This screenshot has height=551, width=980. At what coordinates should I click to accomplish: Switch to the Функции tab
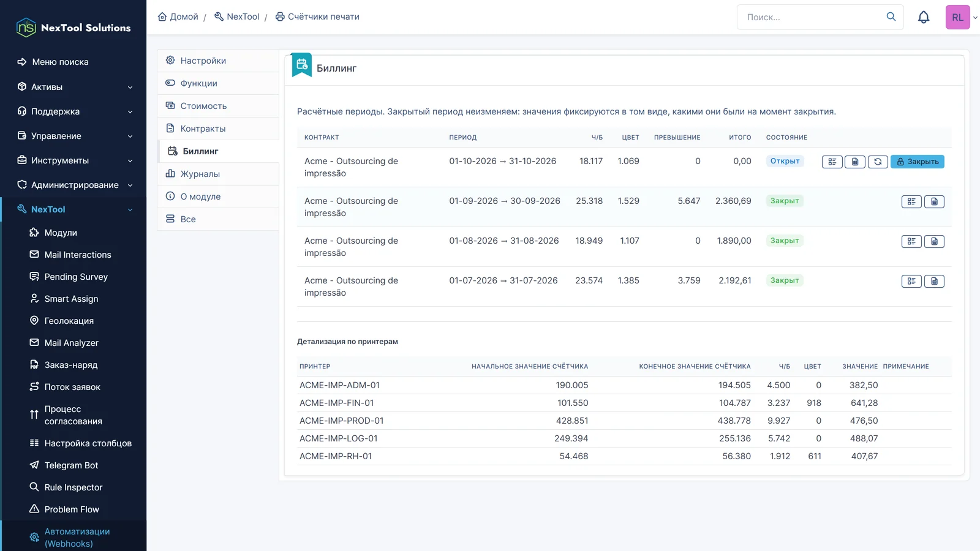tap(218, 83)
